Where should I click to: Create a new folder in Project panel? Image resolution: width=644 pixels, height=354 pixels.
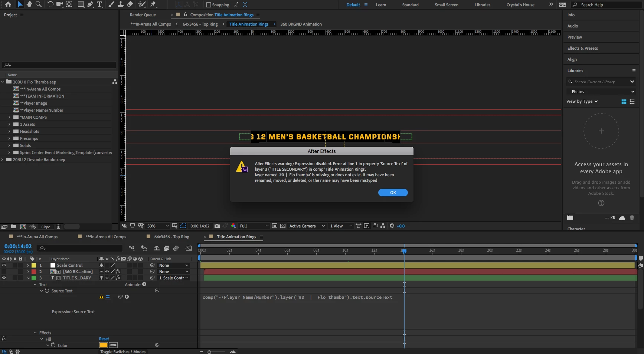[x=13, y=227]
